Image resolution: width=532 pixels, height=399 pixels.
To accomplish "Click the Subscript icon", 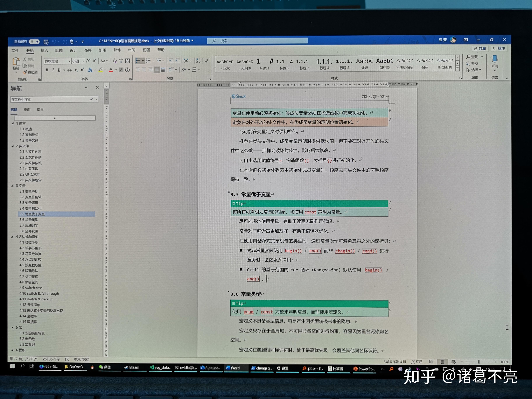I will (x=76, y=70).
